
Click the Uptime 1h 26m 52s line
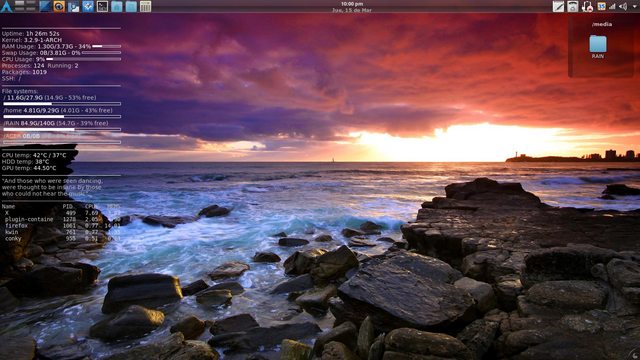(31, 33)
